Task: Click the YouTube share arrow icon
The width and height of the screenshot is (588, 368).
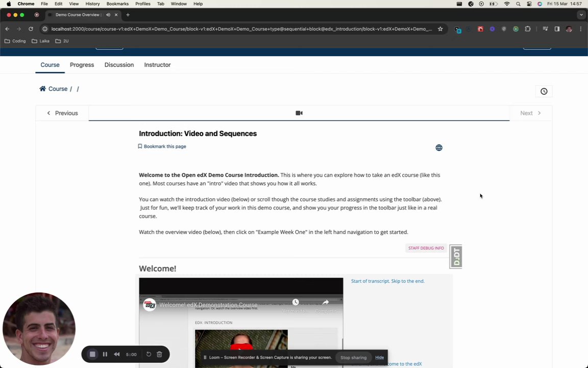Action: (326, 302)
